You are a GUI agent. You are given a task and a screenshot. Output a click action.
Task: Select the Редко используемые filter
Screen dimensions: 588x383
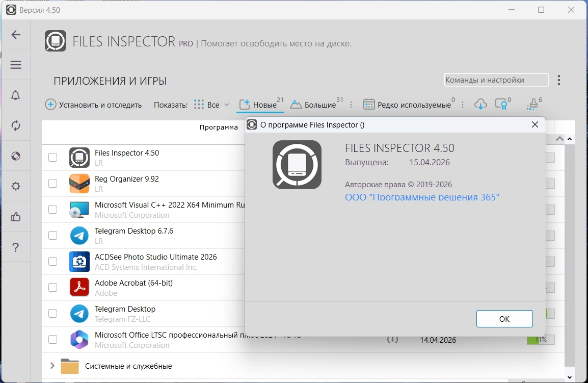point(409,105)
